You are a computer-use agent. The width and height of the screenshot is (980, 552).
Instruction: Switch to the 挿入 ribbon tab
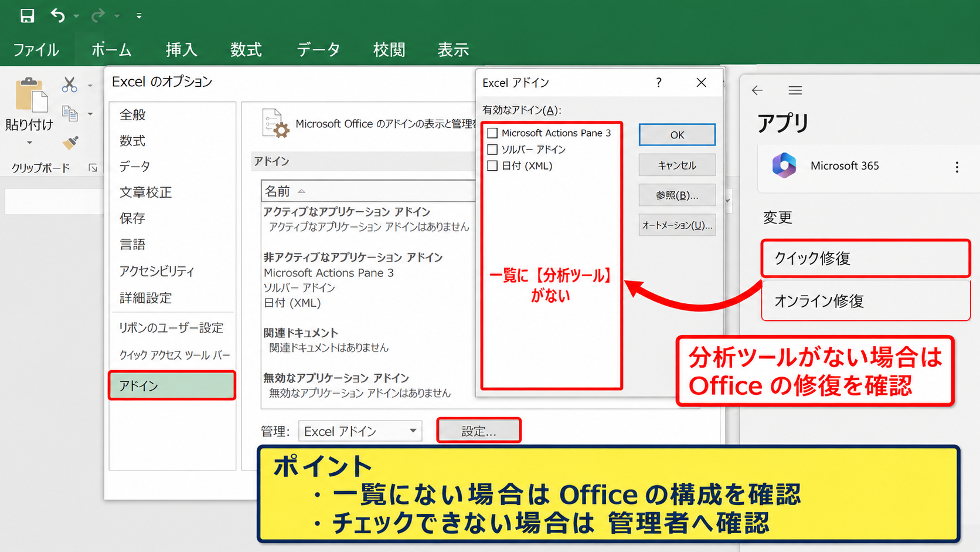point(181,50)
